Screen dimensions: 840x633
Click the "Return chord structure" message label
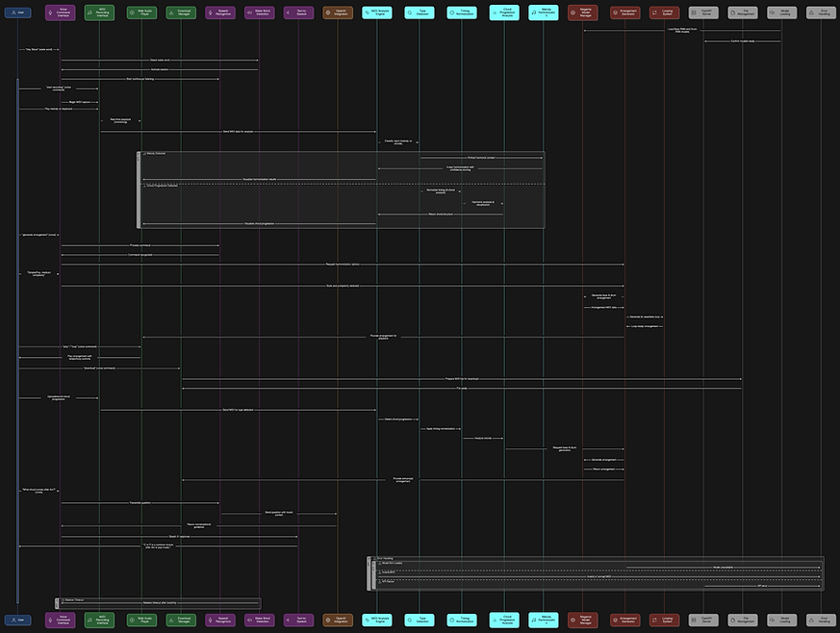tap(441, 215)
